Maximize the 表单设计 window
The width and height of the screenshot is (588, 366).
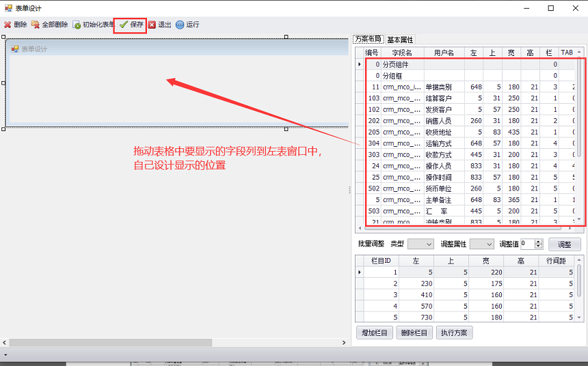551,8
